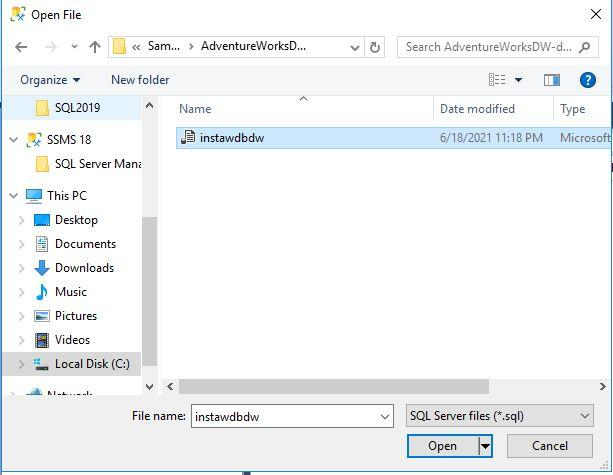613x475 pixels.
Task: Click the forward navigation arrow
Action: pos(51,47)
